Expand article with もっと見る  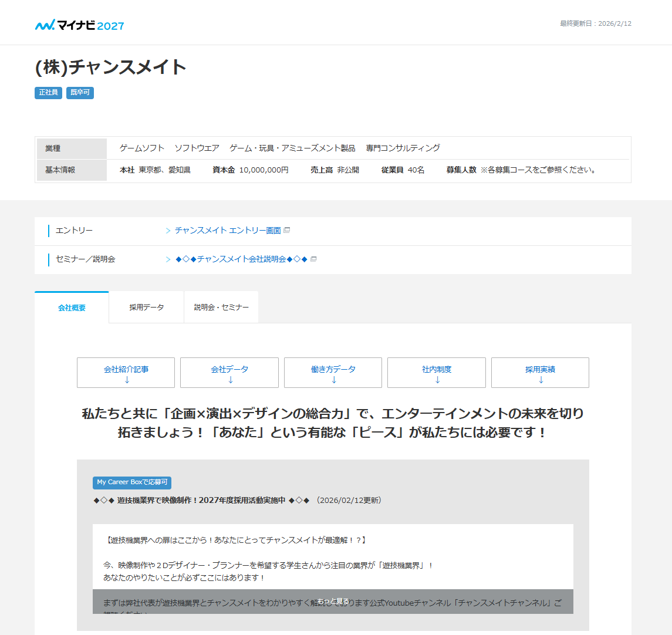(333, 601)
